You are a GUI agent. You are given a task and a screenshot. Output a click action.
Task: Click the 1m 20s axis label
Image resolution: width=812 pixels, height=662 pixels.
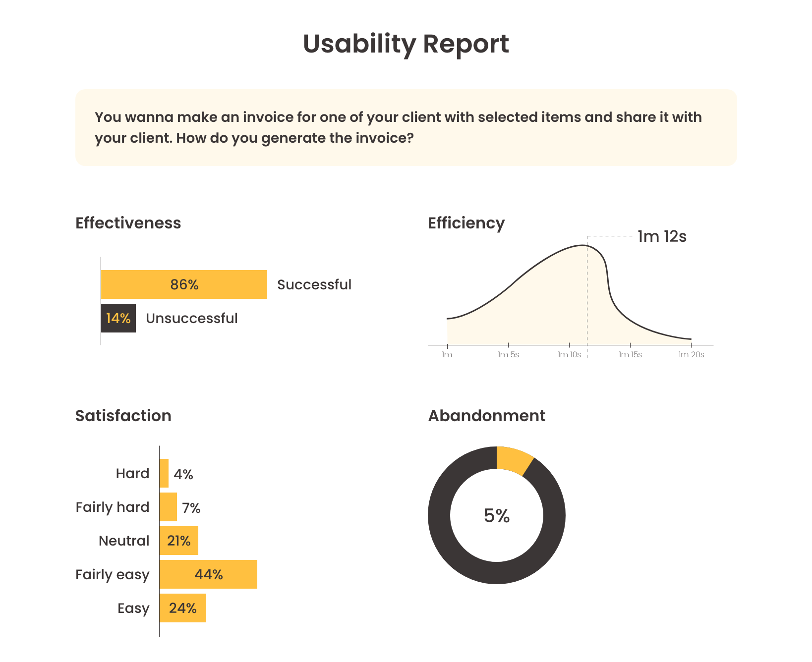pyautogui.click(x=691, y=355)
